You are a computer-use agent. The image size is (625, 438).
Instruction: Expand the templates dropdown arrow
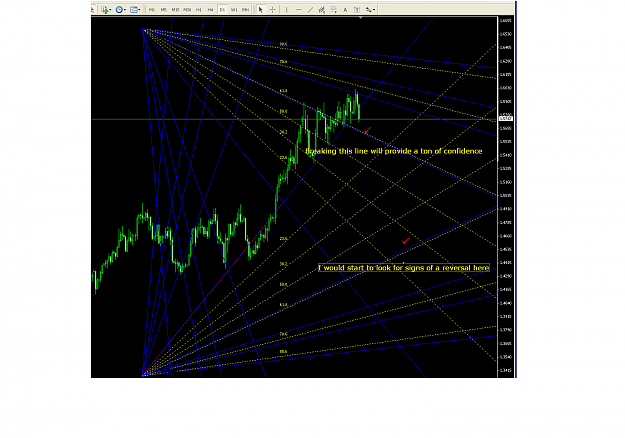(x=139, y=10)
